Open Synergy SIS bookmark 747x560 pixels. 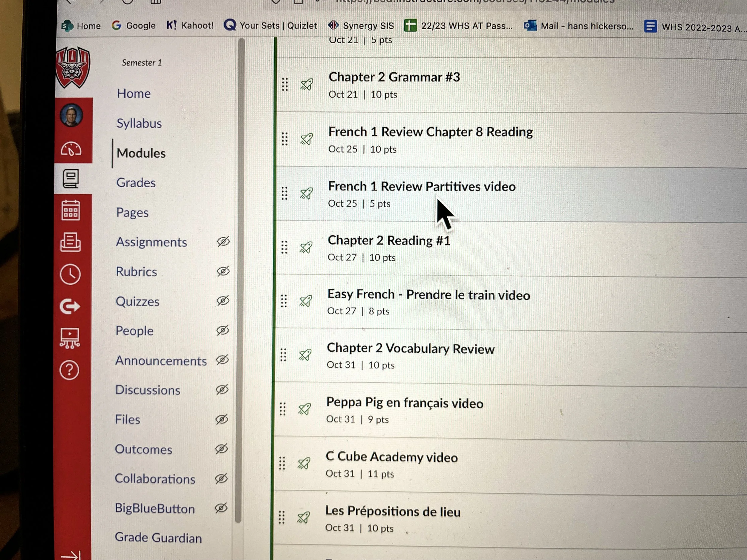click(x=361, y=26)
